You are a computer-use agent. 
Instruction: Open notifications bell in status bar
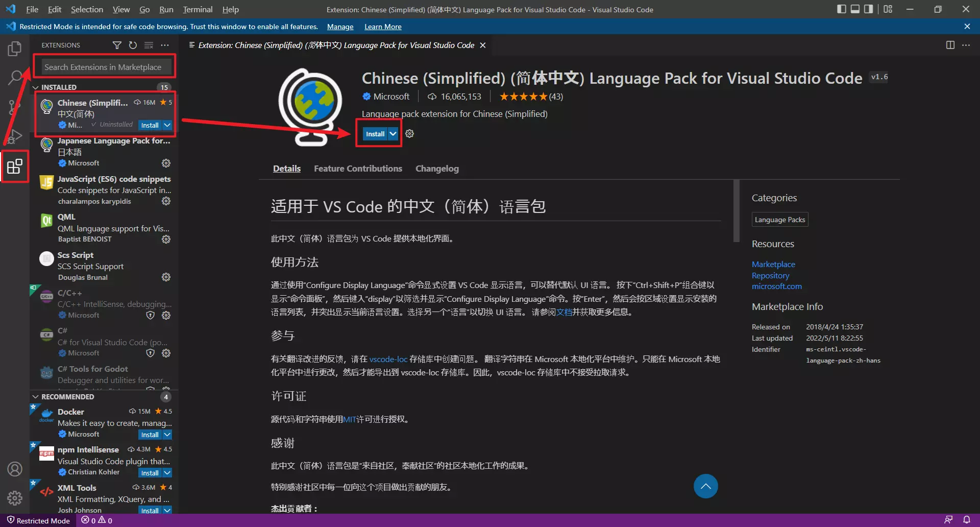pyautogui.click(x=966, y=520)
